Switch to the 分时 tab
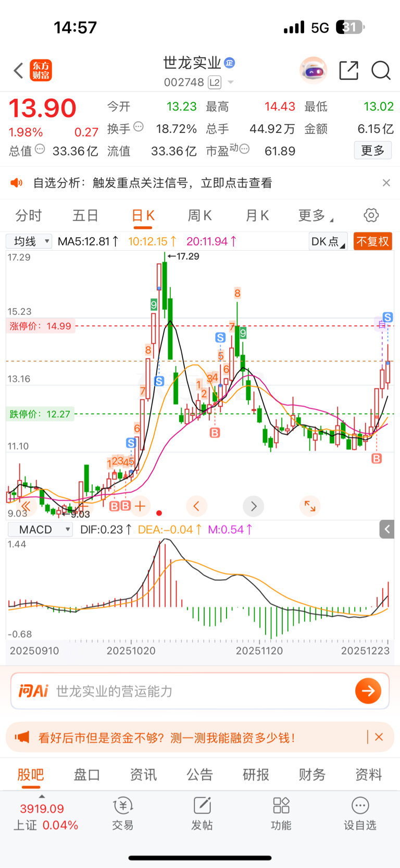400x868 pixels. (29, 215)
